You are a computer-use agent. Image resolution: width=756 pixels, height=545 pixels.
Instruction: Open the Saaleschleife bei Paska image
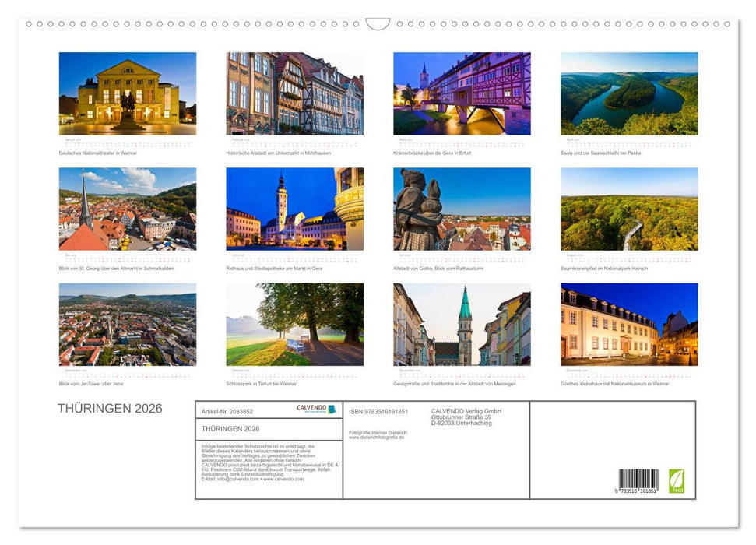click(628, 93)
